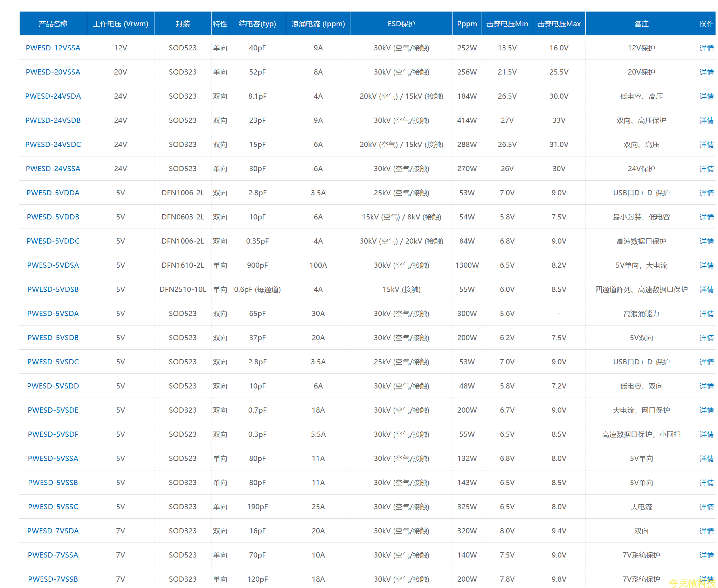718x588 pixels.
Task: Open the PWESD-12VSSA product link
Action: coord(53,48)
